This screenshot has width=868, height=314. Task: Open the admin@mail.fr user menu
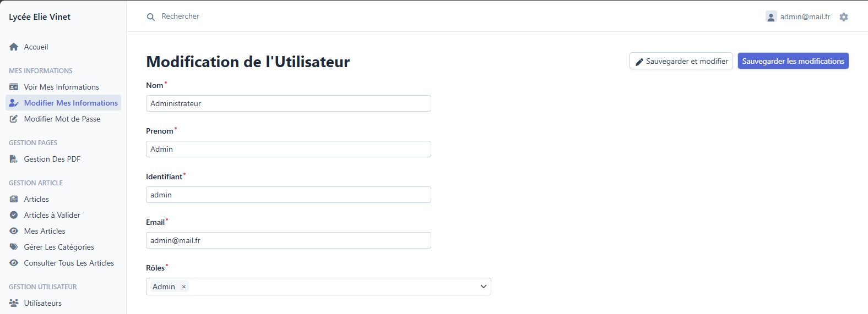tap(798, 17)
